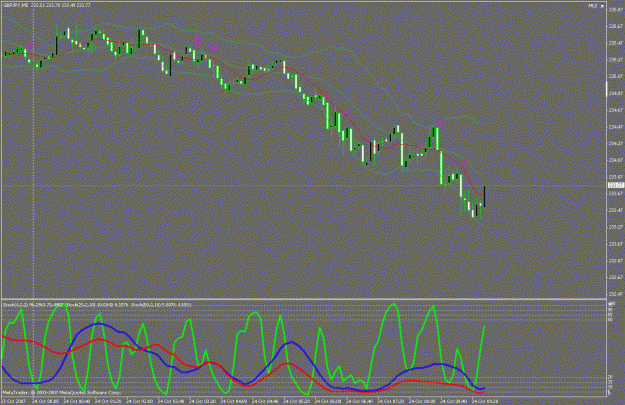Click the expert advisor status icon beside MLS
The image size is (625, 405).
[602, 6]
